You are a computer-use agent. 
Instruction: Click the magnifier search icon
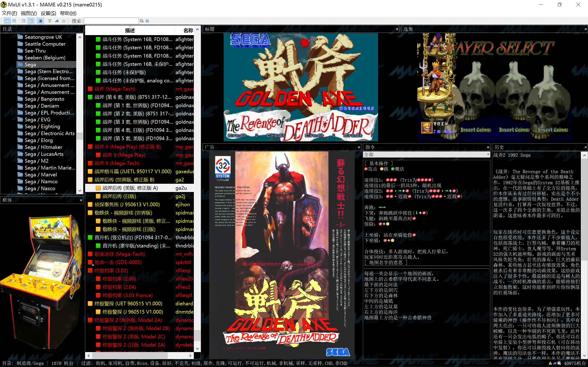(142, 21)
